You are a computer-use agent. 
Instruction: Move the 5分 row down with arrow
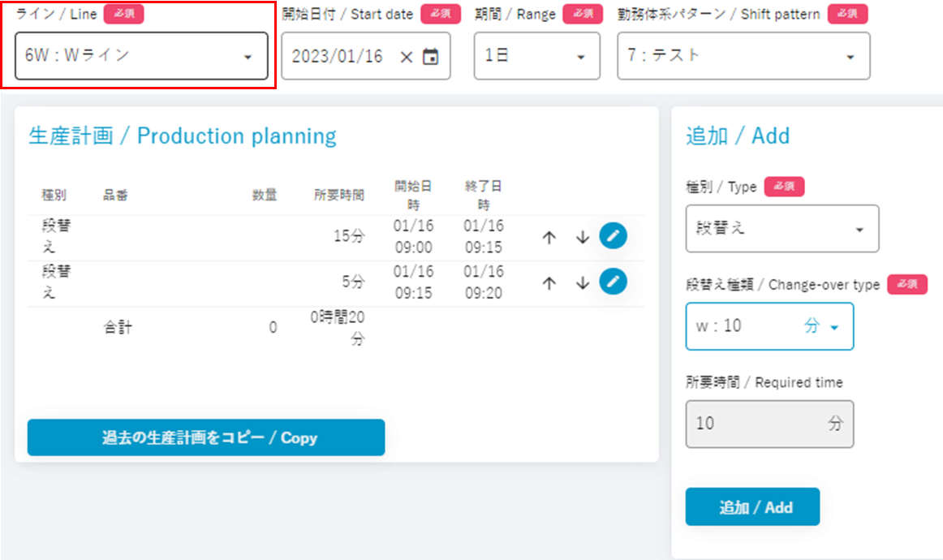coord(582,283)
